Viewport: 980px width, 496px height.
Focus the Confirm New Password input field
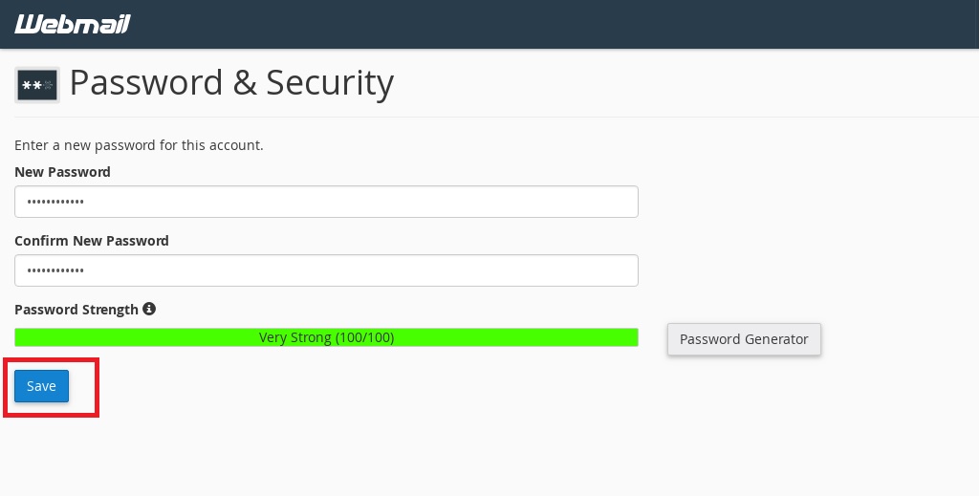point(326,270)
